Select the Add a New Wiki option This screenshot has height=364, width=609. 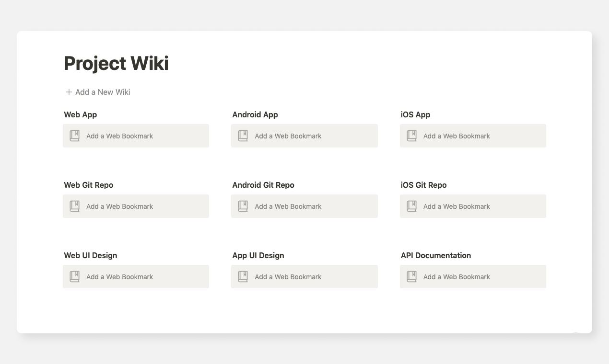coord(102,91)
